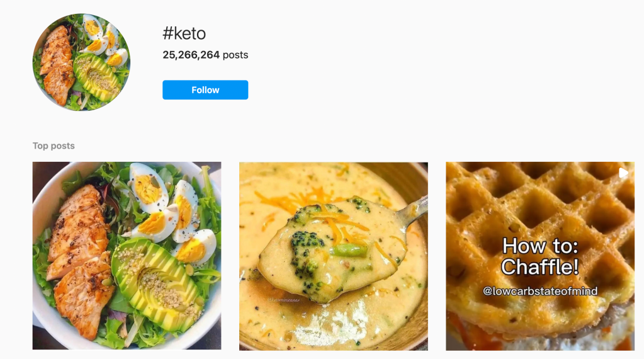Screen dimensions: 644x359
Task: Open the chicken avocado salad post
Action: pos(127,256)
